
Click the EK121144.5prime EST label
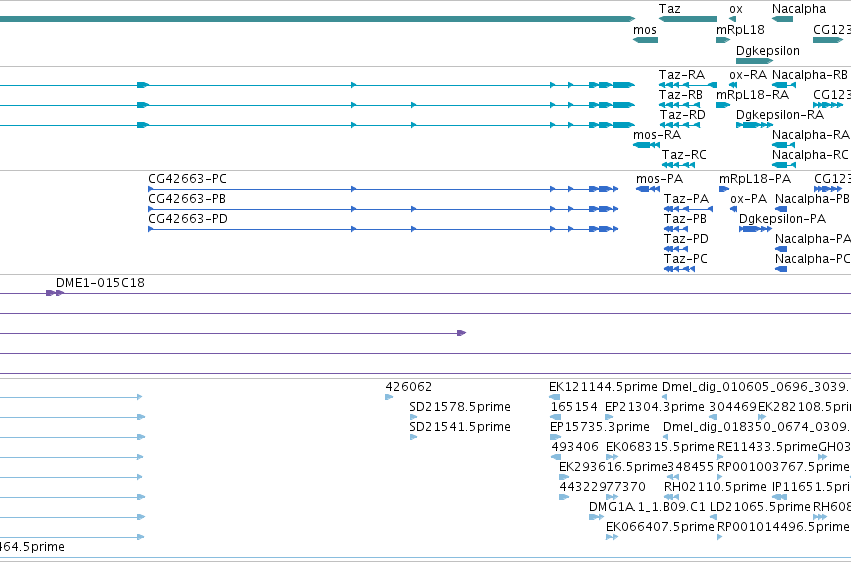pos(603,387)
